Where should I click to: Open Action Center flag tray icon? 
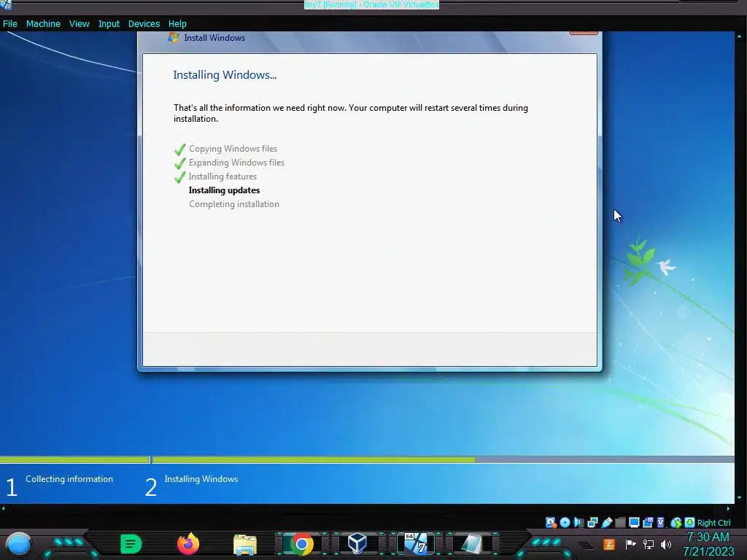[x=630, y=544]
